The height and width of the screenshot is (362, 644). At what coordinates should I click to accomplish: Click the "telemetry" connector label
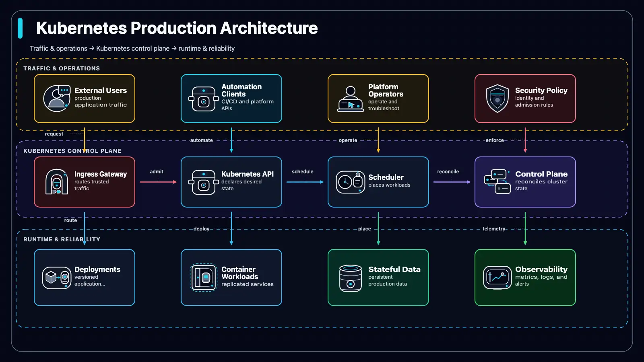pos(494,229)
